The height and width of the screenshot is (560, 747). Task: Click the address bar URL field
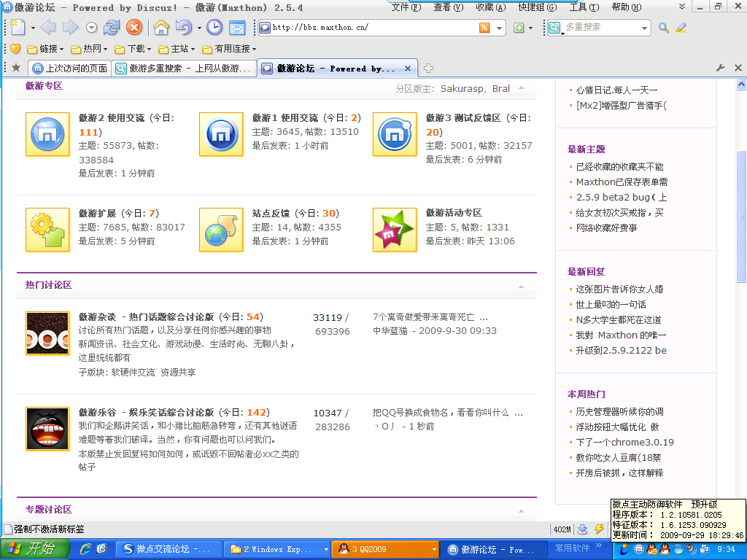pos(375,27)
